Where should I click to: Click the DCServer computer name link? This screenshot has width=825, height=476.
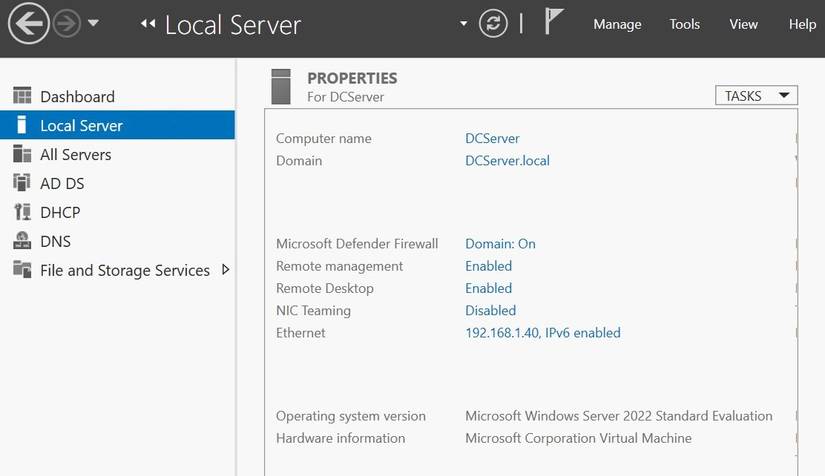coord(492,138)
